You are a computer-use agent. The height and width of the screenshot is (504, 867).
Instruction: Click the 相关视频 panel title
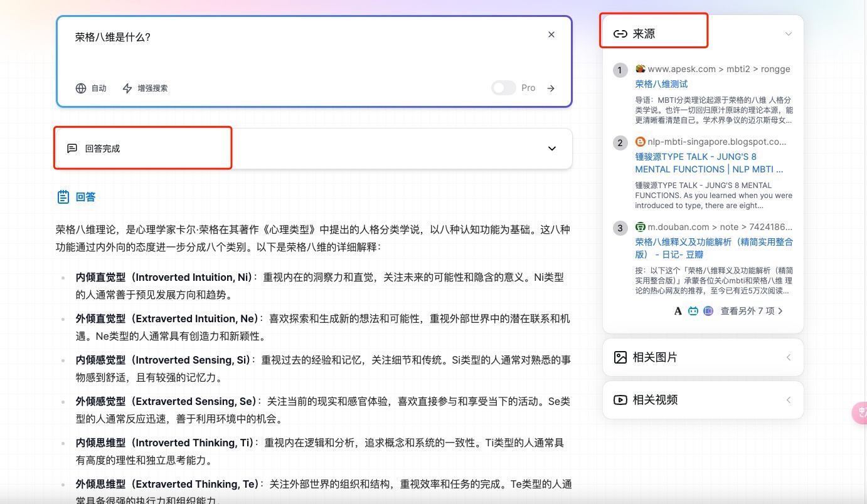[655, 400]
